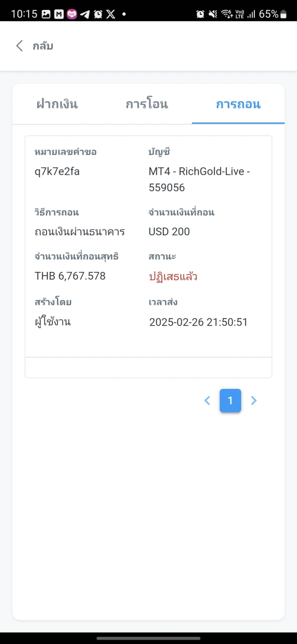
Task: Tap the Telegram notification icon
Action: [85, 14]
